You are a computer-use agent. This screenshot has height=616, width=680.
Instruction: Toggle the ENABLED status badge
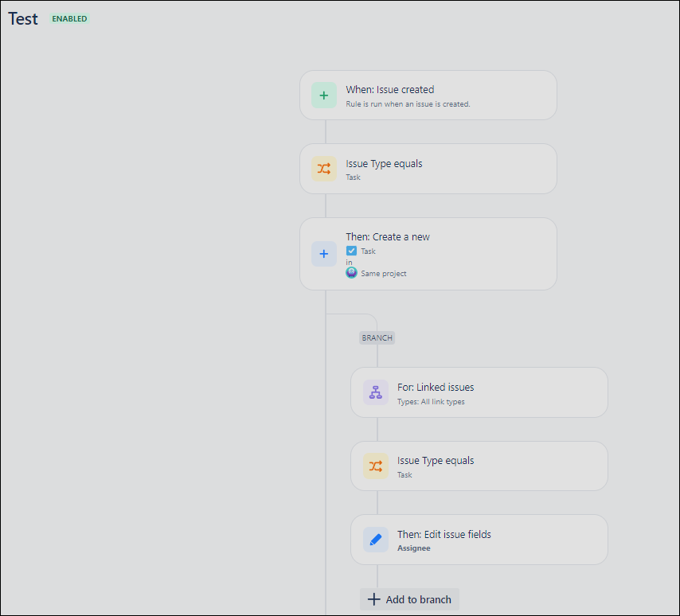[x=69, y=18]
